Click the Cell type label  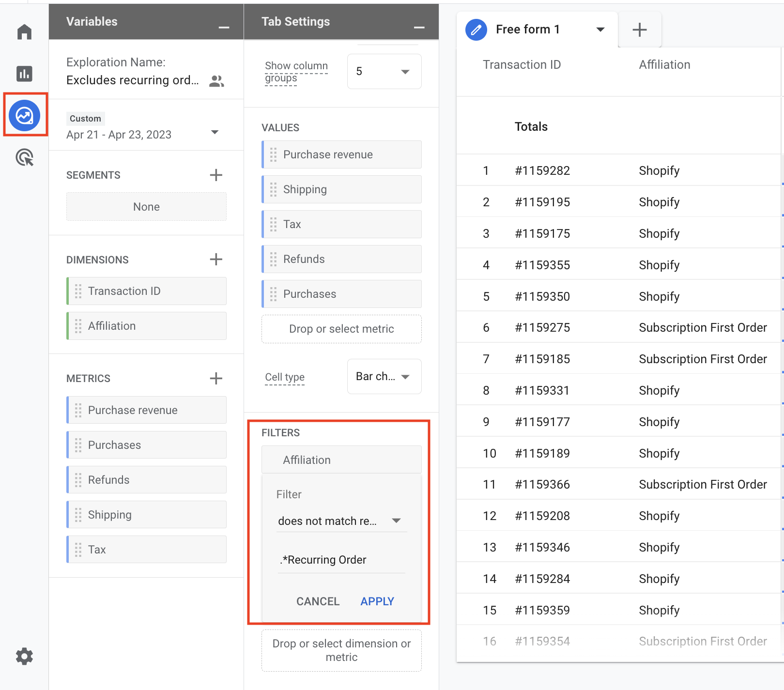tap(285, 377)
